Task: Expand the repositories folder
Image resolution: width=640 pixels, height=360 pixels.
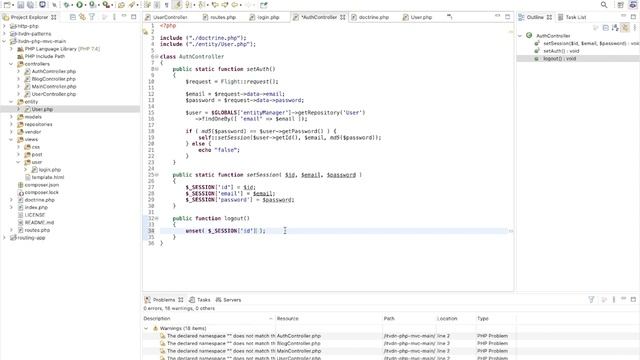Action: click(11, 124)
